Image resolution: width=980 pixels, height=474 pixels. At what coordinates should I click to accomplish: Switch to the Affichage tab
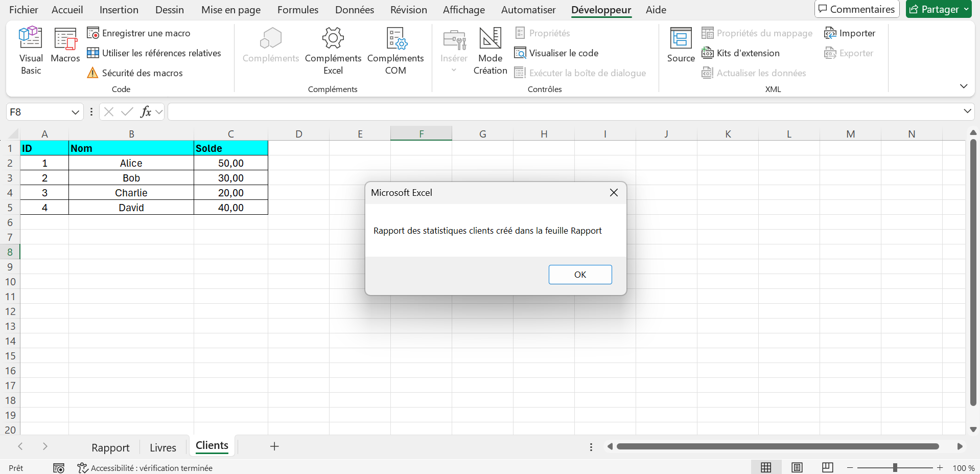point(464,10)
